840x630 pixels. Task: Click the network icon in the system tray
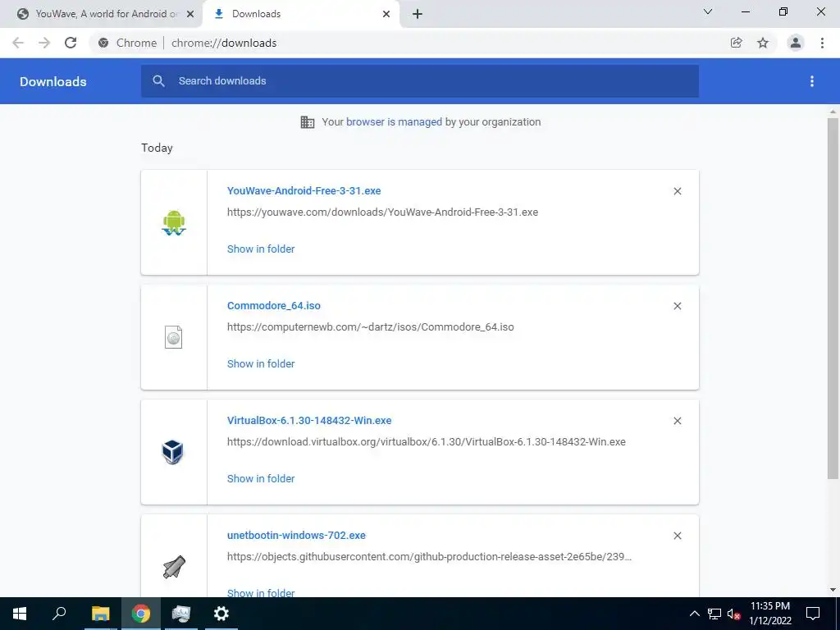tap(714, 614)
